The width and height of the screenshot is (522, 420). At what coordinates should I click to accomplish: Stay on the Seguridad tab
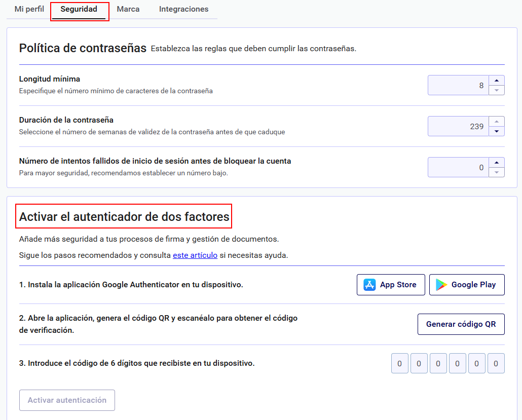pos(80,9)
